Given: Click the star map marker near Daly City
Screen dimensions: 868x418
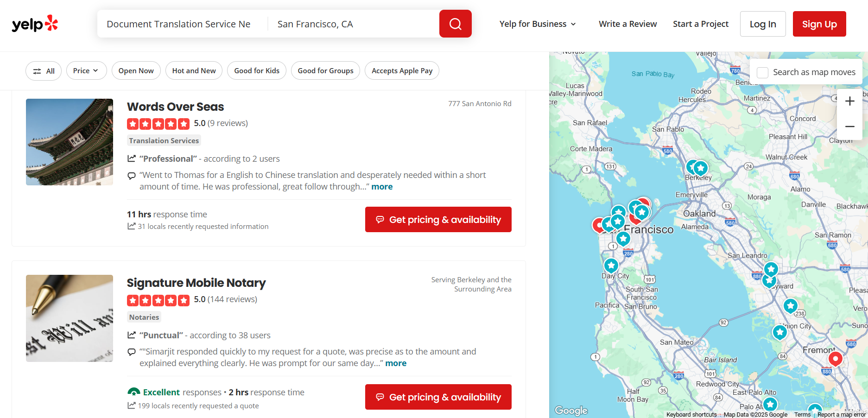Looking at the screenshot, I should coord(611,266).
